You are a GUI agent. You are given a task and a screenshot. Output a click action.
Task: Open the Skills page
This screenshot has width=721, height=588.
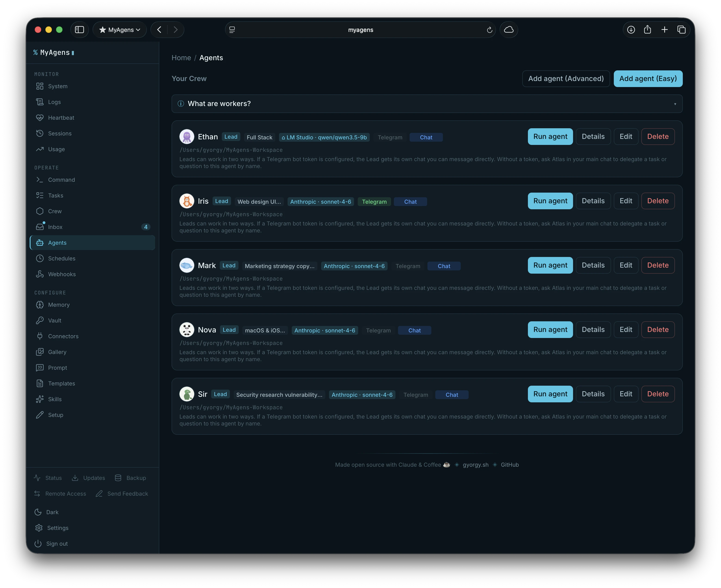pos(92,399)
